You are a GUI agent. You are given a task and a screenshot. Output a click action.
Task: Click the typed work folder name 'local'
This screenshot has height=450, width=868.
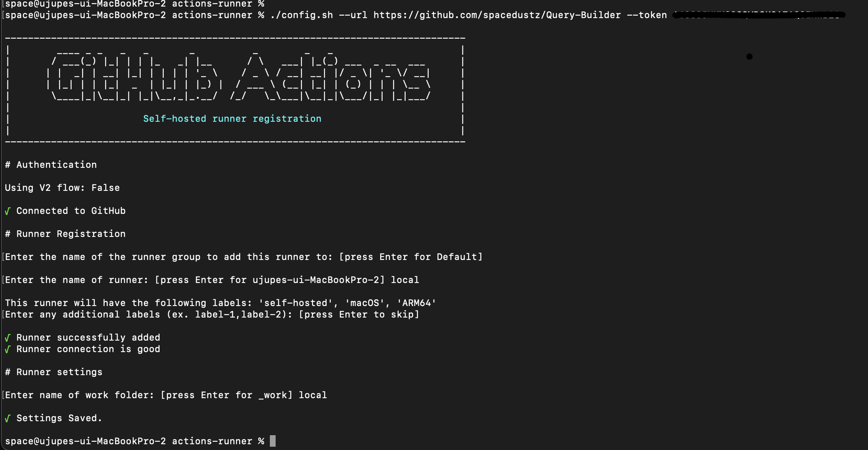(313, 395)
